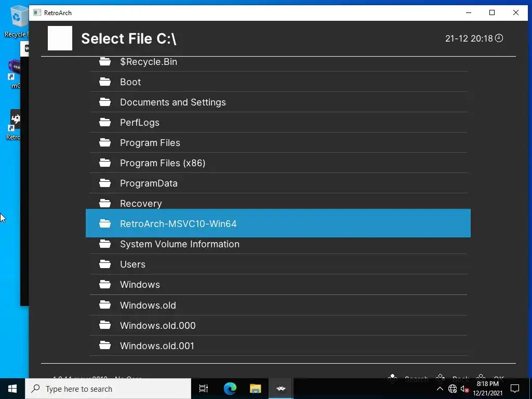532x399 pixels.
Task: Open the Windows Start menu
Action: [x=12, y=389]
